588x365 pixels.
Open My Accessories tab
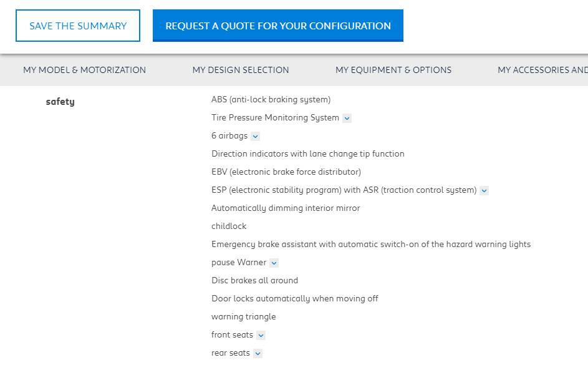(x=542, y=70)
